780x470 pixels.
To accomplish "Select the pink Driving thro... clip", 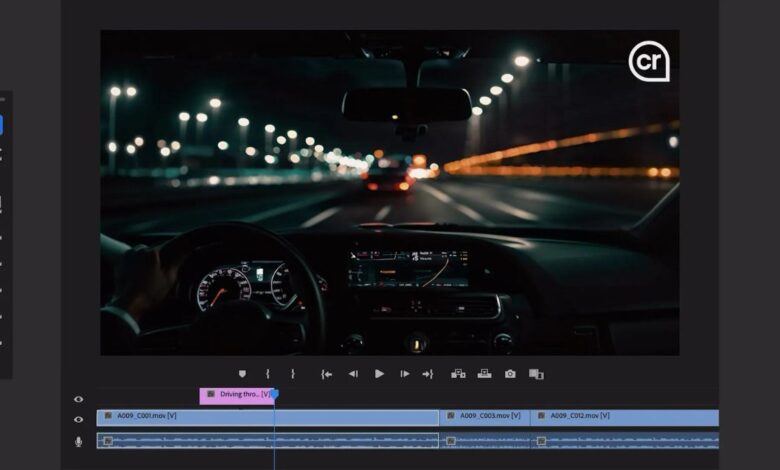I will click(x=237, y=396).
